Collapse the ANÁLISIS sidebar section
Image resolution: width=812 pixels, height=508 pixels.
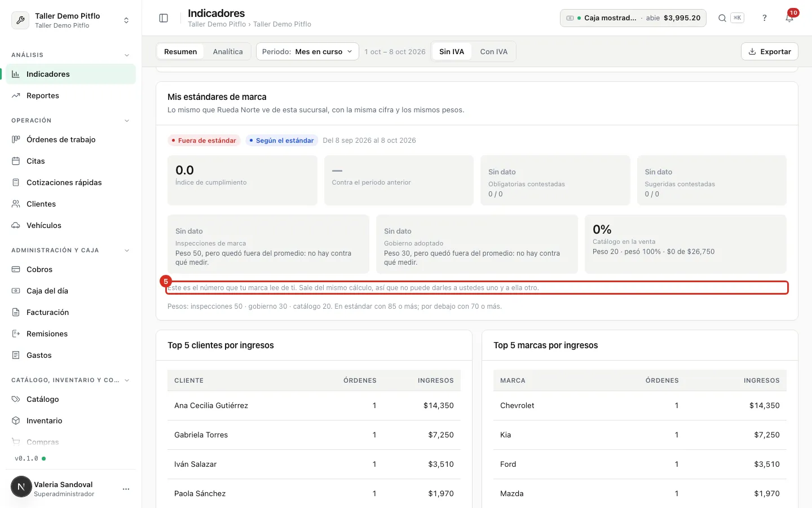tap(127, 55)
